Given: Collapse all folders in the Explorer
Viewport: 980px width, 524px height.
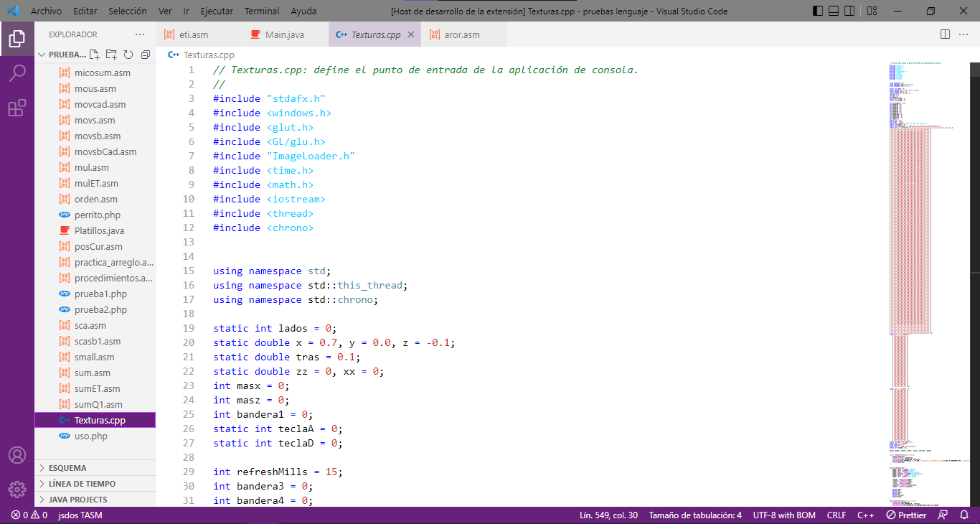Looking at the screenshot, I should coord(145,54).
